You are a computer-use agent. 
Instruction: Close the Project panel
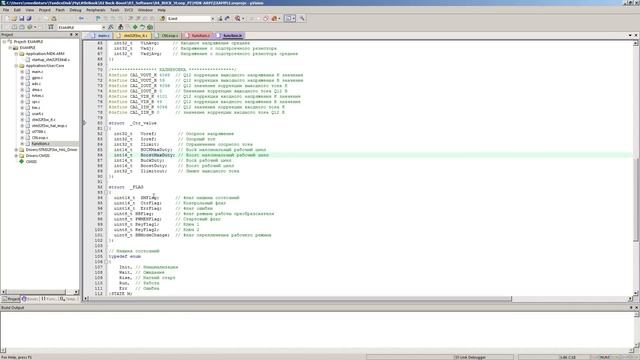point(76,35)
